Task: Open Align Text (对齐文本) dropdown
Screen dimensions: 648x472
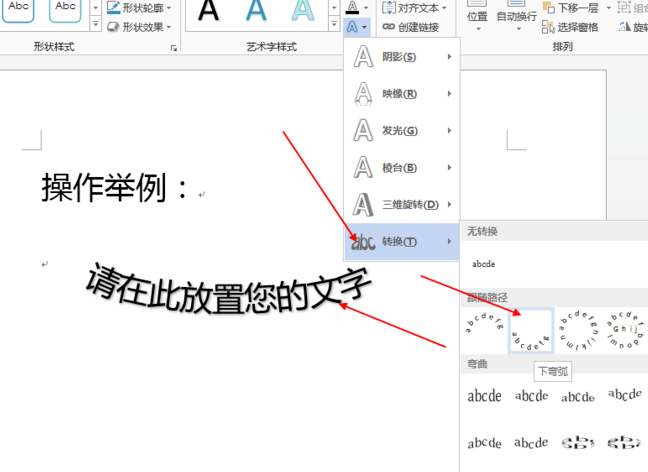Action: coord(415,7)
